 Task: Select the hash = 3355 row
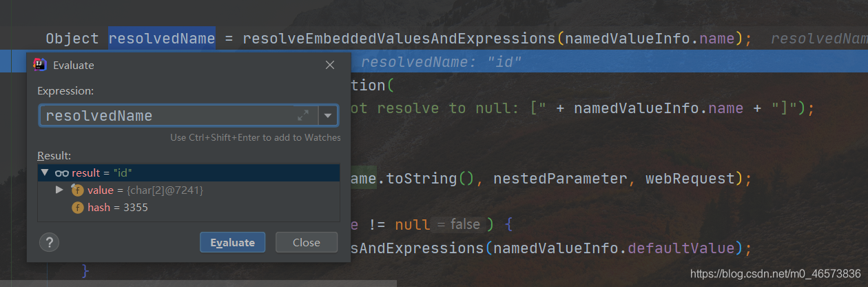pyautogui.click(x=188, y=207)
